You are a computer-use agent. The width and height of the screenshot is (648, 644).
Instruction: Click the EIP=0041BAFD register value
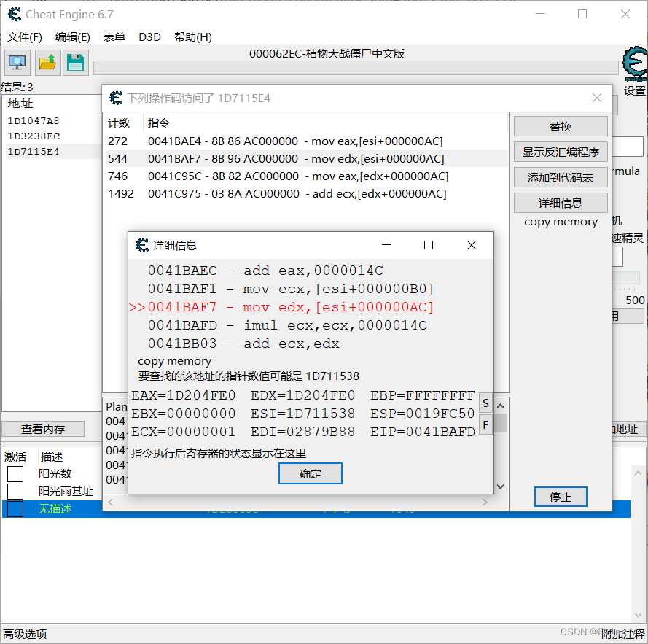[422, 432]
